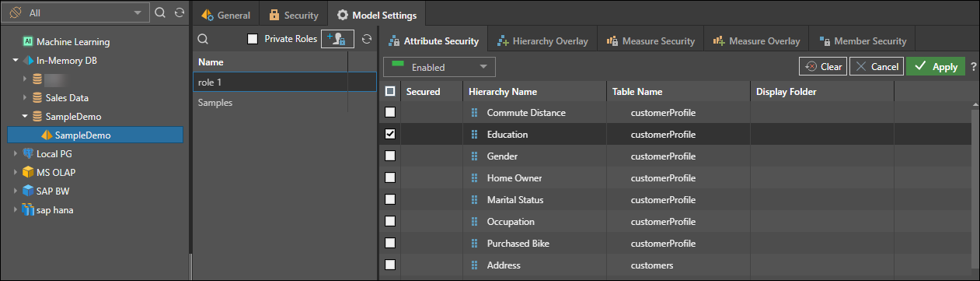Viewport: 980px width, 281px height.
Task: Open the Attribute Security tab
Action: [x=434, y=40]
